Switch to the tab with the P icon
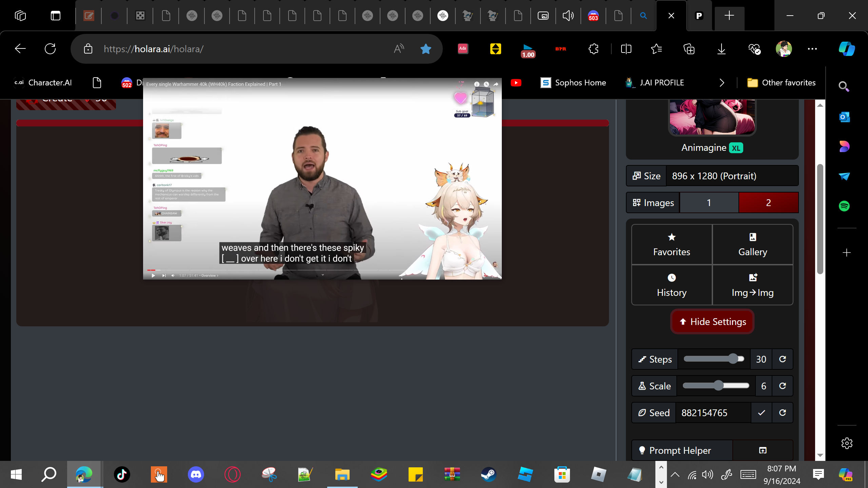 [x=699, y=16]
